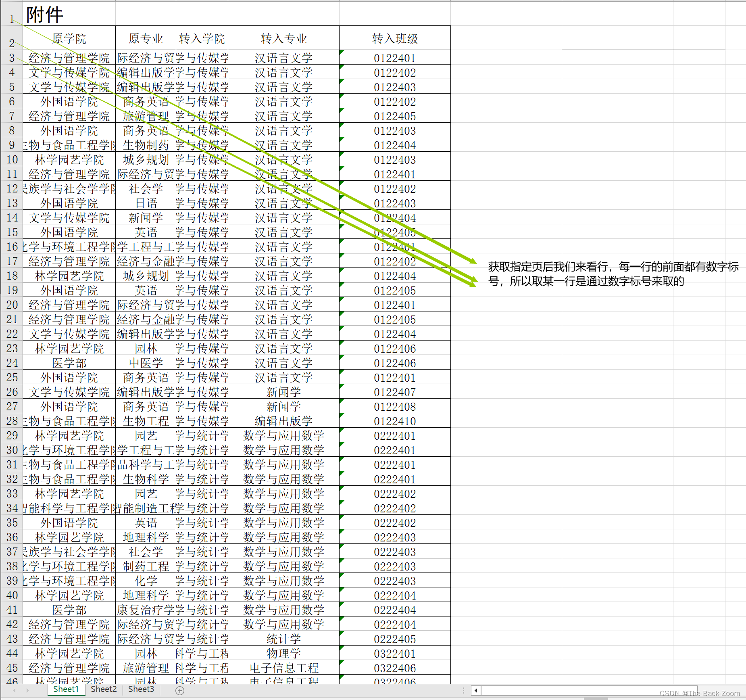The width and height of the screenshot is (746, 700).
Task: Click cell 0322406 in row 45
Action: (x=395, y=668)
